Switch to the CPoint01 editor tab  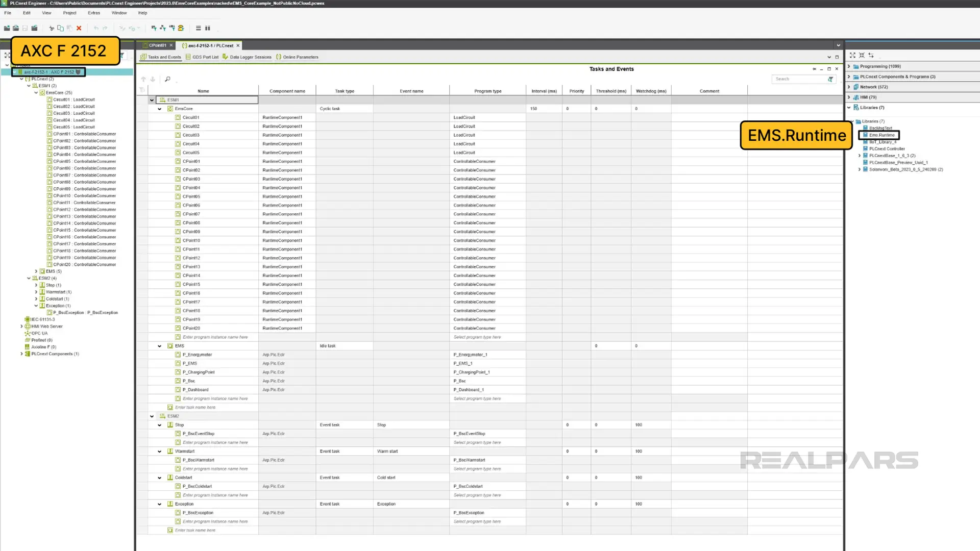pos(157,45)
